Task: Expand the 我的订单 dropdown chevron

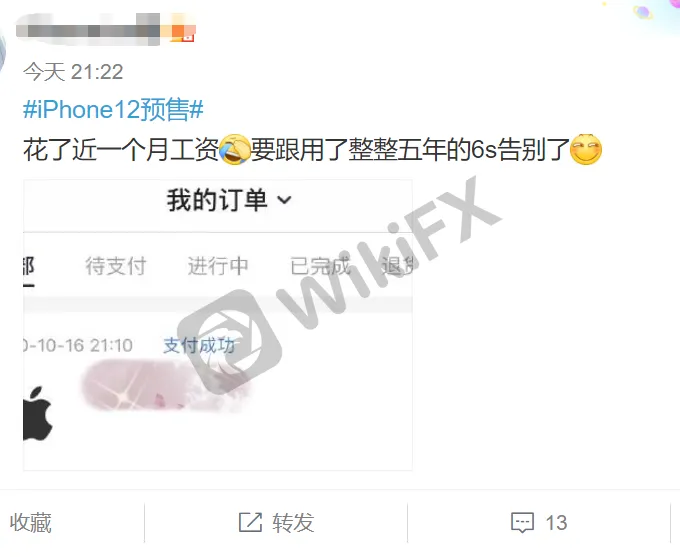Action: coord(284,200)
